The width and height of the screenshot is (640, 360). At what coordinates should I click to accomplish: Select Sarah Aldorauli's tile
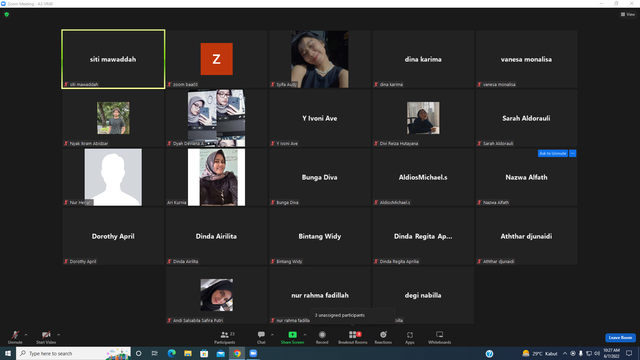pos(526,118)
